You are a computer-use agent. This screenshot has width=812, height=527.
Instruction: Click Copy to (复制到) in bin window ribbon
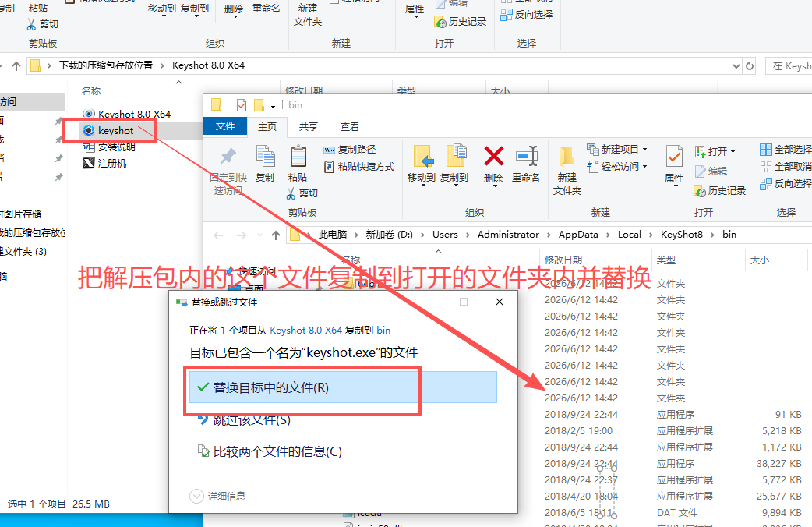point(454,164)
